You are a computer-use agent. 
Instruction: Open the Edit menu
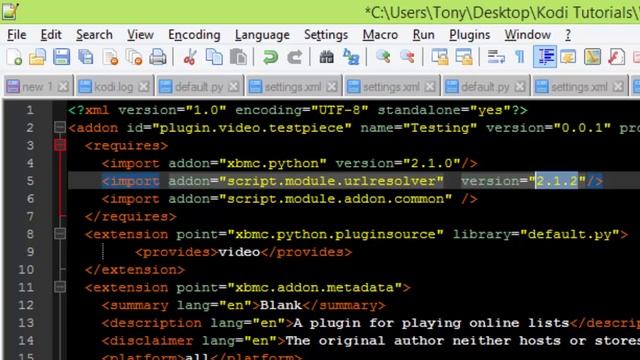[51, 35]
